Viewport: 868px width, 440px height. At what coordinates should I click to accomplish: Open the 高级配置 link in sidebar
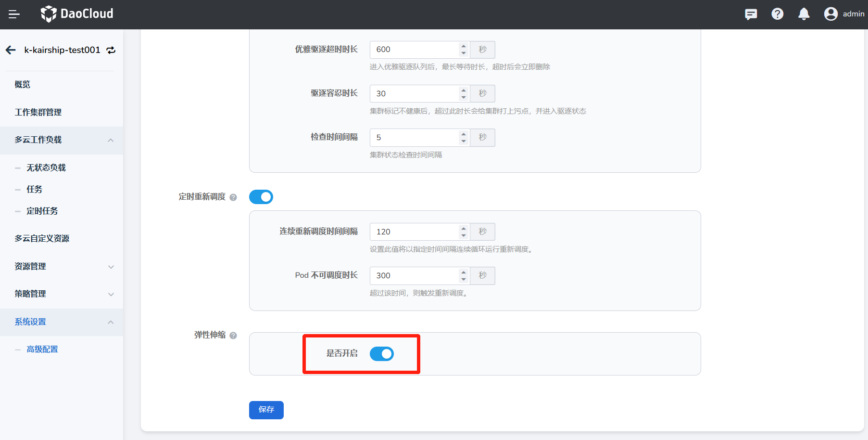(42, 349)
